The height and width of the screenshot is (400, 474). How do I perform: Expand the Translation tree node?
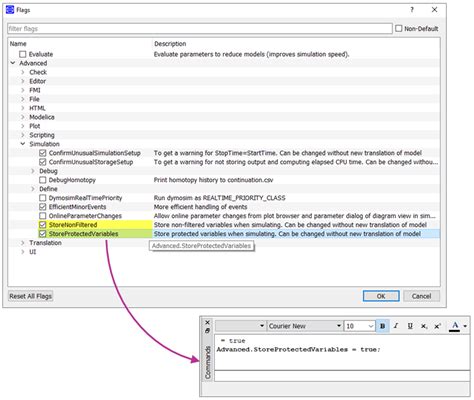pyautogui.click(x=23, y=243)
